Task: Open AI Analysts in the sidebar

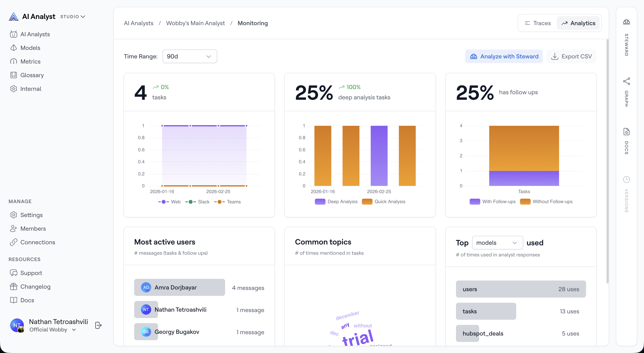Action: click(35, 34)
